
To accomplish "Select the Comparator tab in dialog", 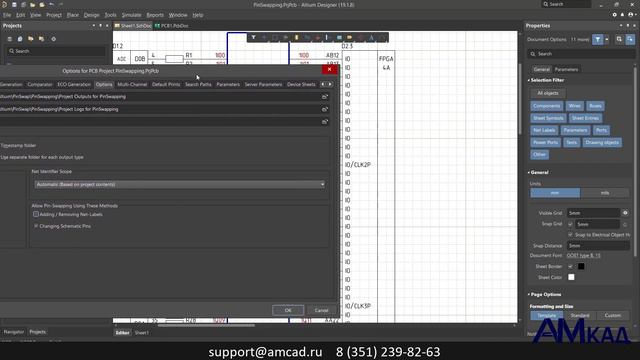I will coord(40,84).
